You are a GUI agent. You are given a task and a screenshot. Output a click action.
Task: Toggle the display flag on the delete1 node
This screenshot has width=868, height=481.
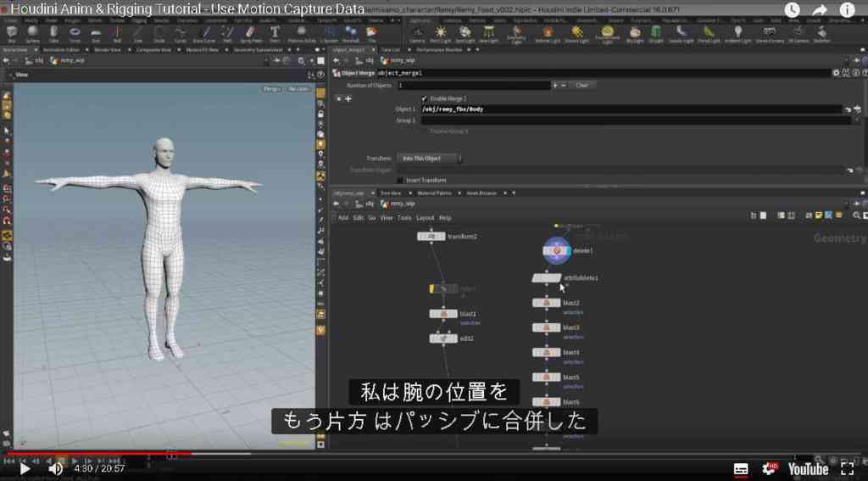[567, 251]
